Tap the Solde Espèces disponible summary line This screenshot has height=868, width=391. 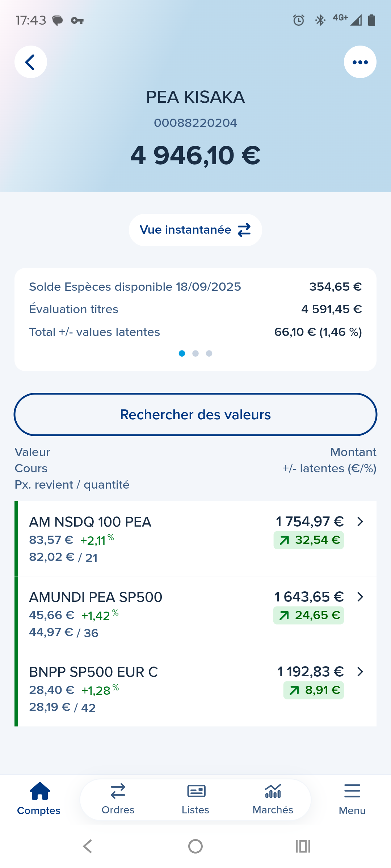135,287
